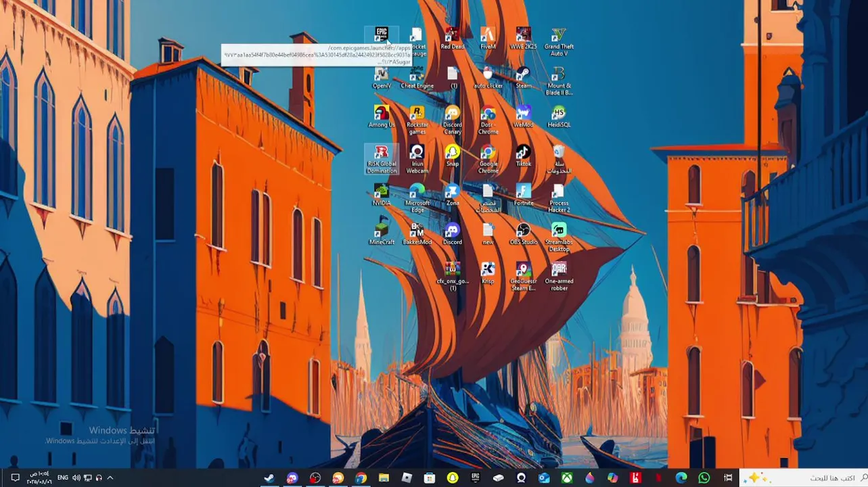Open the Tiktok desktop shortcut

click(523, 156)
